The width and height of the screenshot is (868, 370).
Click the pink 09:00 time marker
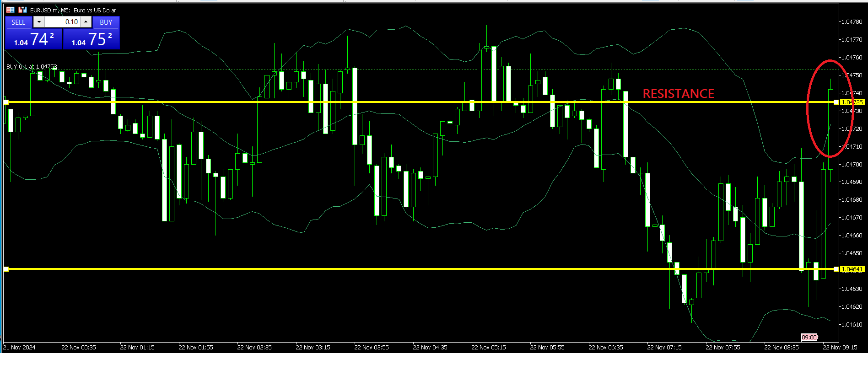click(809, 337)
